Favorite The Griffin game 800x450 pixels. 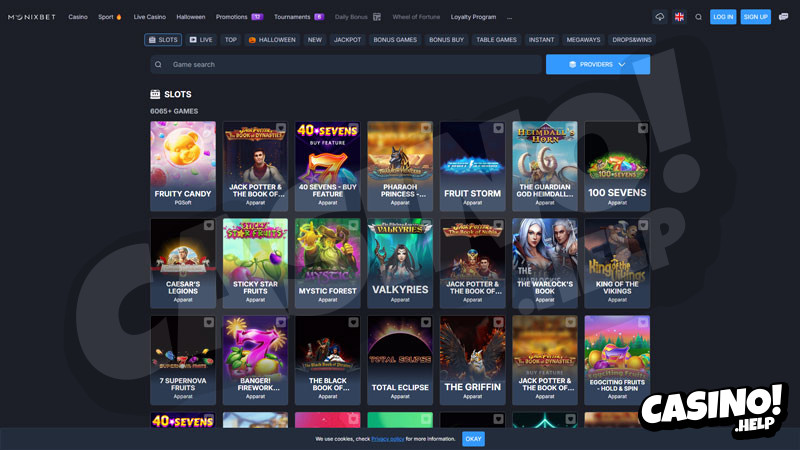click(498, 322)
